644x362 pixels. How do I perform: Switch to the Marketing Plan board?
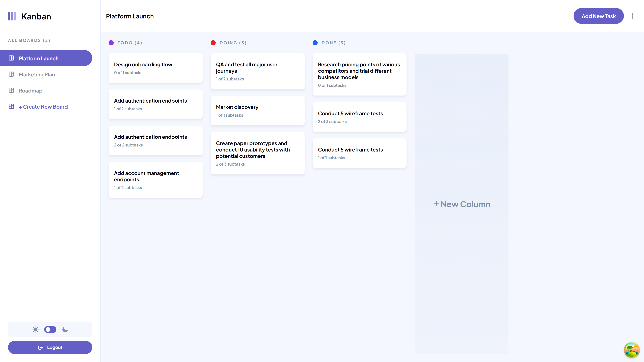coord(37,74)
